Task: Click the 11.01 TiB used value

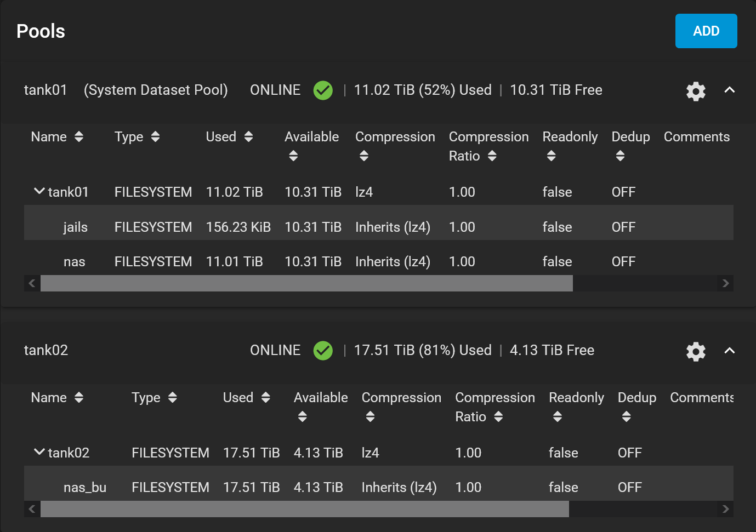Action: pos(235,262)
